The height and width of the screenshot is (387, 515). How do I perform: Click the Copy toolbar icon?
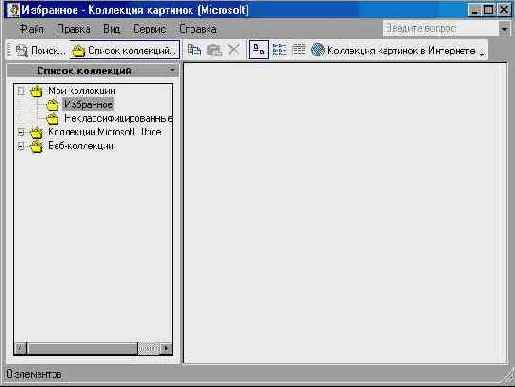point(194,50)
